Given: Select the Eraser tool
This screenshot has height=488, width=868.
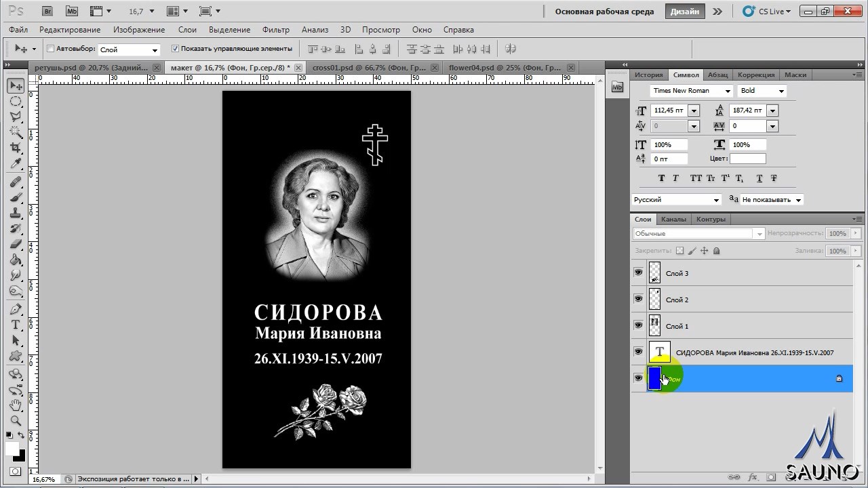Looking at the screenshot, I should pos(16,245).
